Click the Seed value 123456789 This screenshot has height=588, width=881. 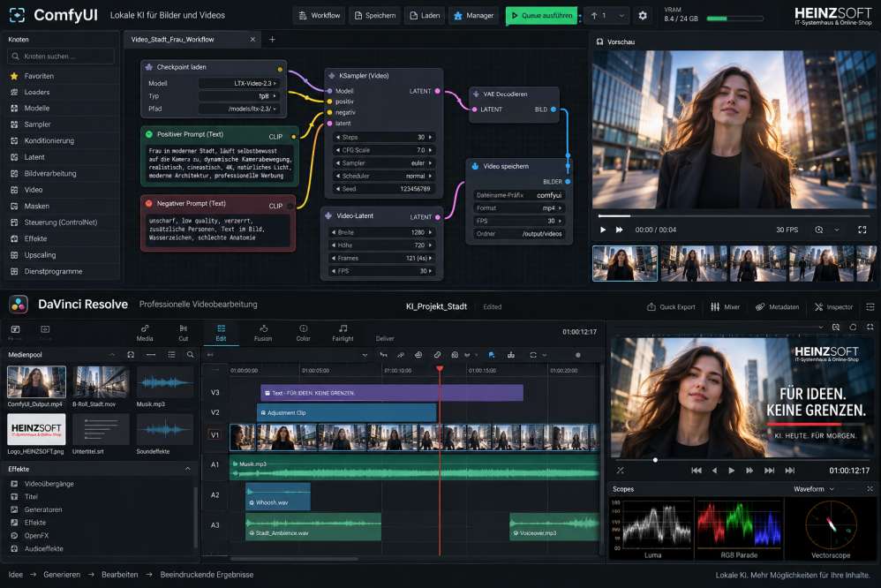[x=415, y=189]
